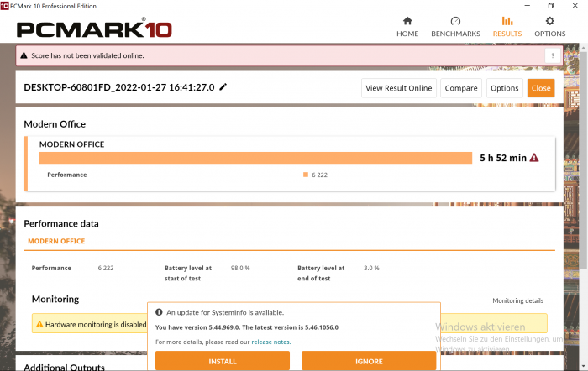Open Monitoring details link

click(517, 300)
